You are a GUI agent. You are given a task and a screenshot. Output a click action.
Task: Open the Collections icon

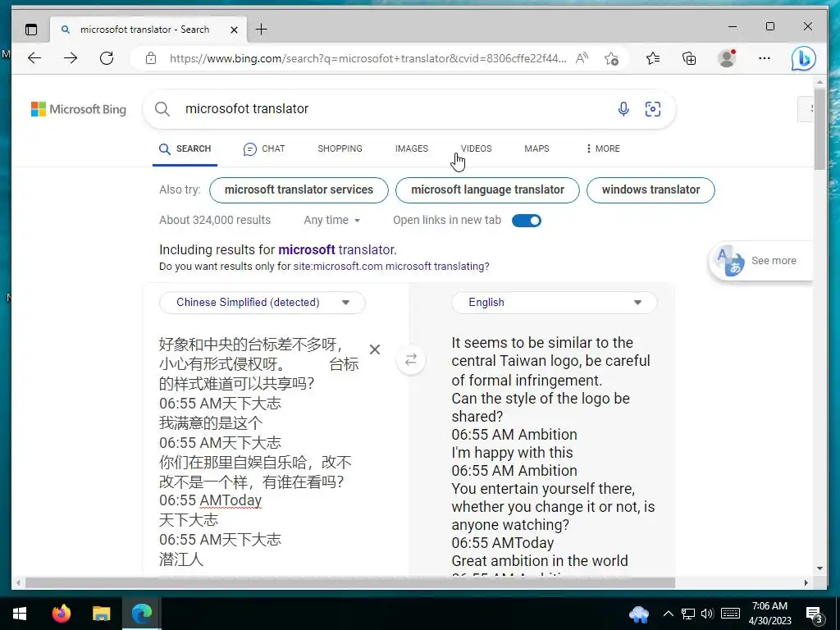689,58
